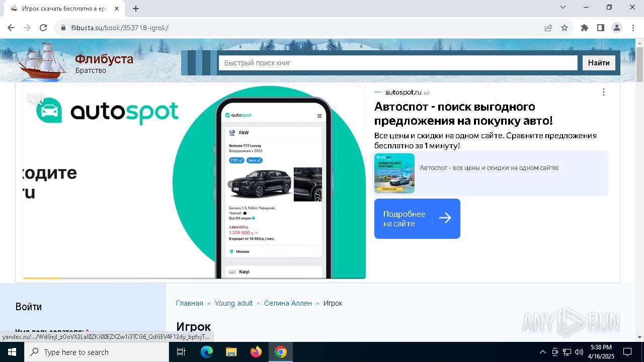Click the autospot.ru advertiser name
The width and height of the screenshot is (644, 362).
click(x=403, y=93)
